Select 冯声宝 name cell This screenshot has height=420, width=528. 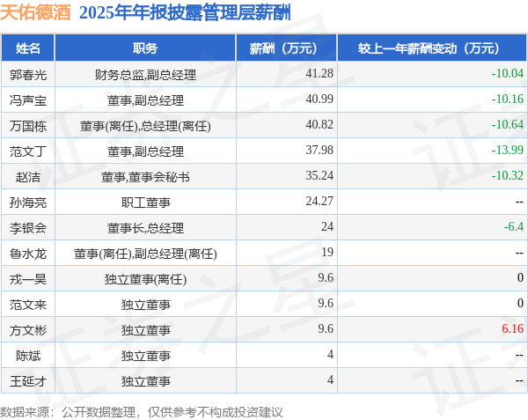[28, 100]
